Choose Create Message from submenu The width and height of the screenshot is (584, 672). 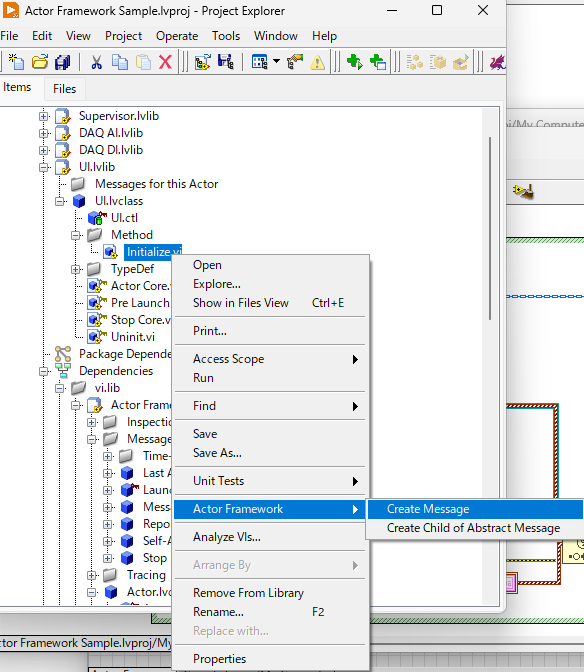click(475, 509)
